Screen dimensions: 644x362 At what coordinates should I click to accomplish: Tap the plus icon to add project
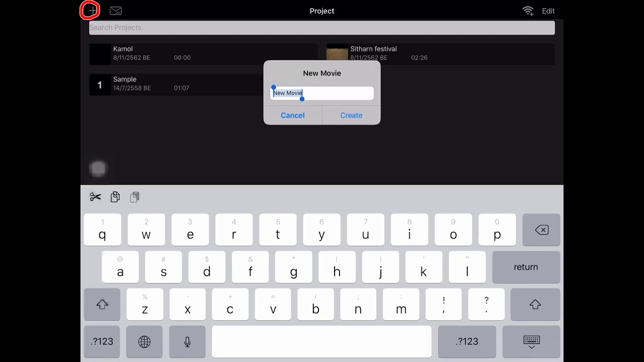(92, 11)
